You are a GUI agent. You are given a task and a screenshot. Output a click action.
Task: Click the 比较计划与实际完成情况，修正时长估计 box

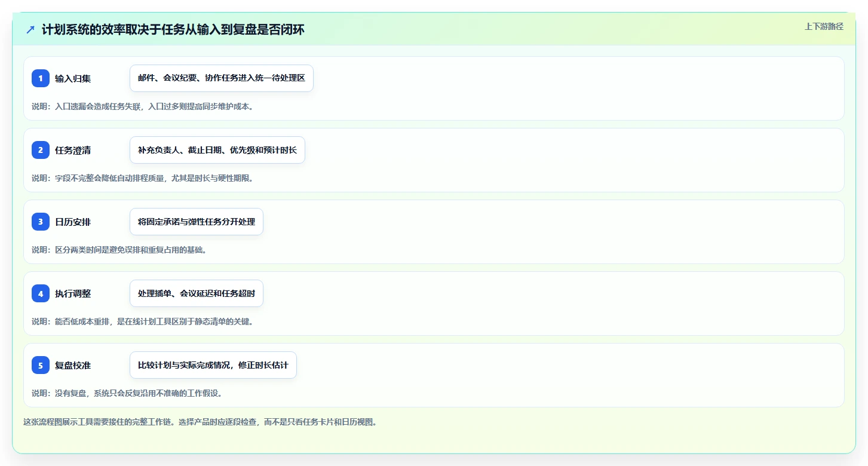[213, 365]
